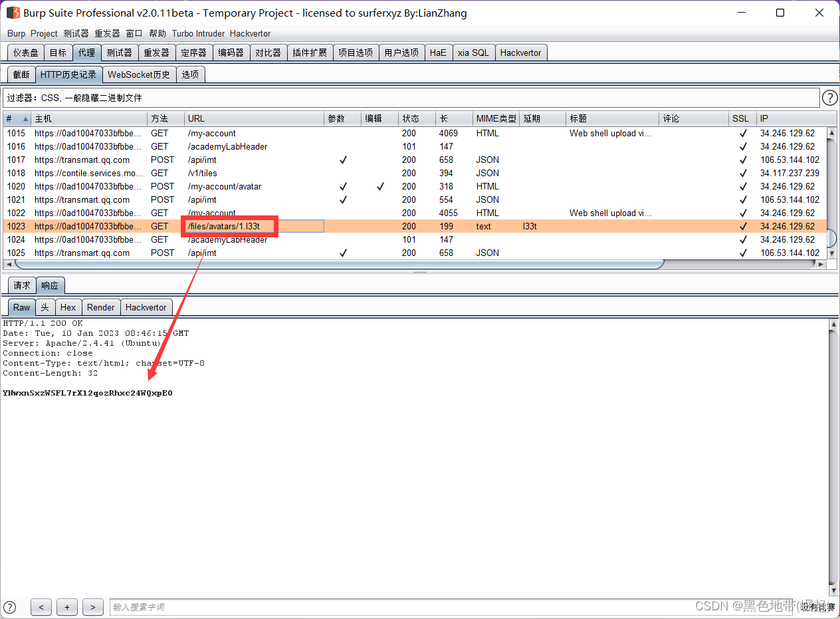Click the search help question mark icon
Image resolution: width=840 pixels, height=619 pixels.
[x=11, y=606]
